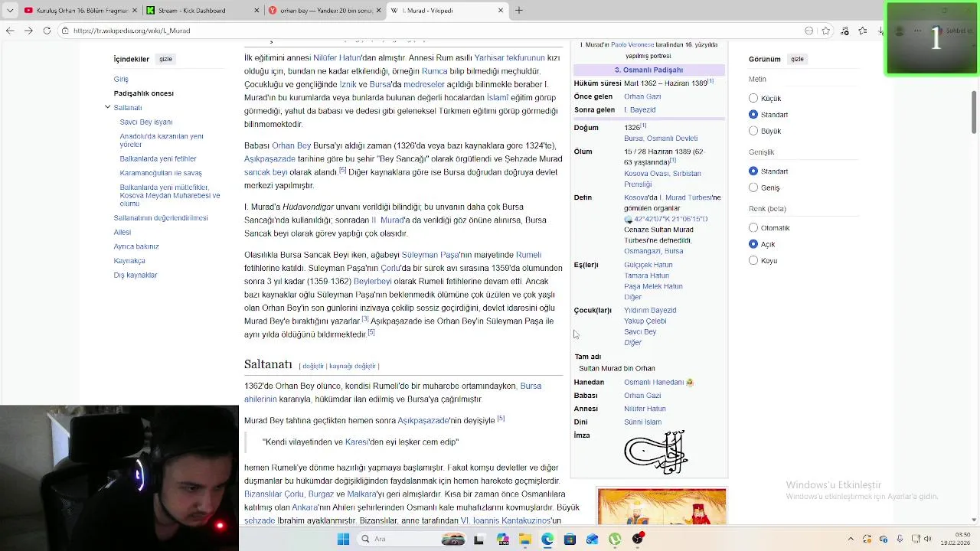
Task: Open Balkanlarda yeni fetihler in contents
Action: pyautogui.click(x=158, y=158)
